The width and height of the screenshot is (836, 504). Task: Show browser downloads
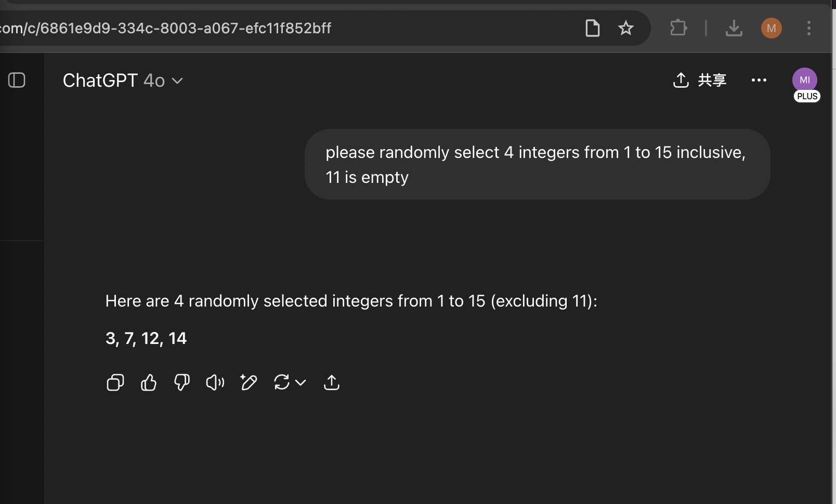tap(734, 28)
